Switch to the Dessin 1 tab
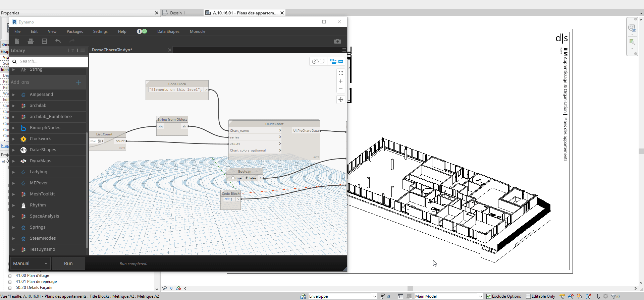644x300 pixels. tap(177, 13)
